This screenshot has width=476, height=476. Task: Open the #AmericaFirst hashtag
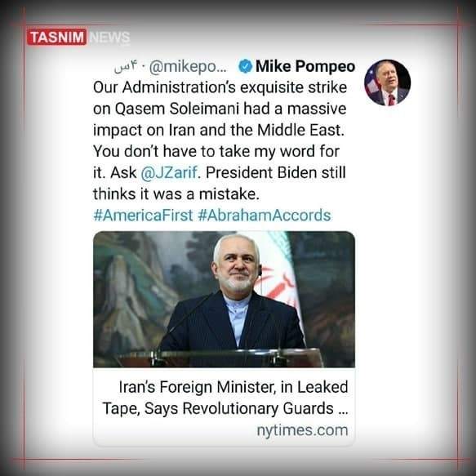pos(143,216)
